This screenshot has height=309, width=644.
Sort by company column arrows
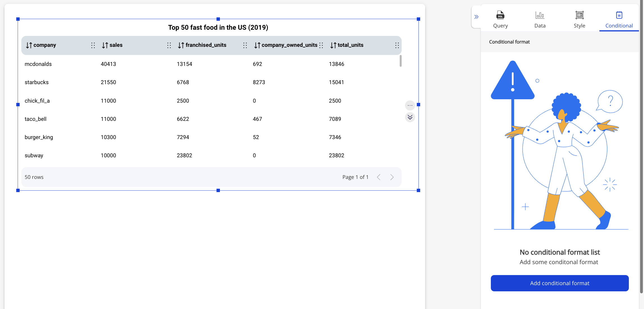pyautogui.click(x=29, y=45)
